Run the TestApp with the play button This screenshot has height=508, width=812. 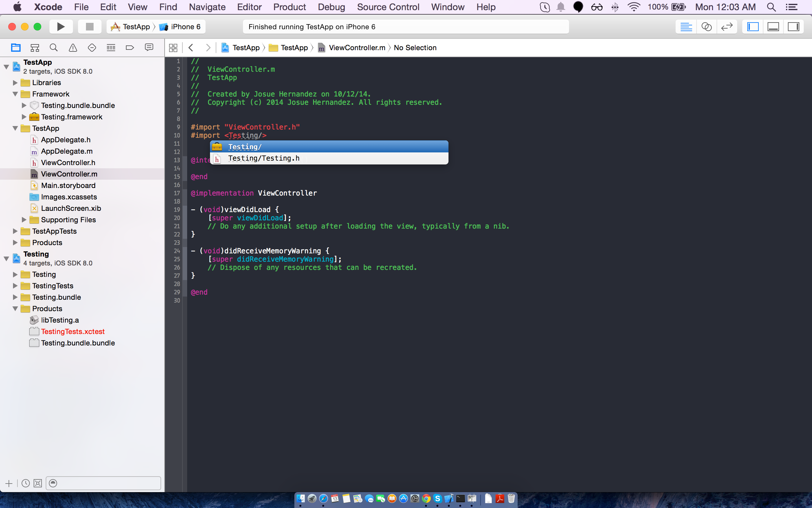coord(61,27)
